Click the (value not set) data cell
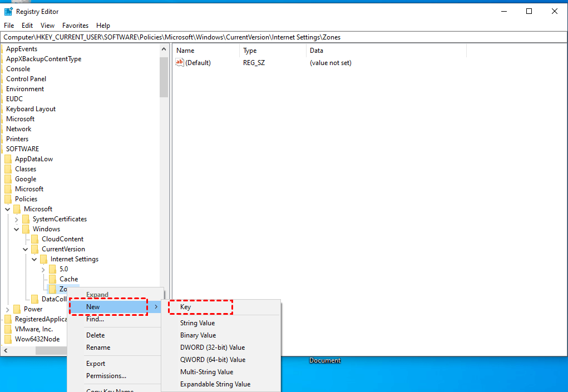 [x=330, y=63]
